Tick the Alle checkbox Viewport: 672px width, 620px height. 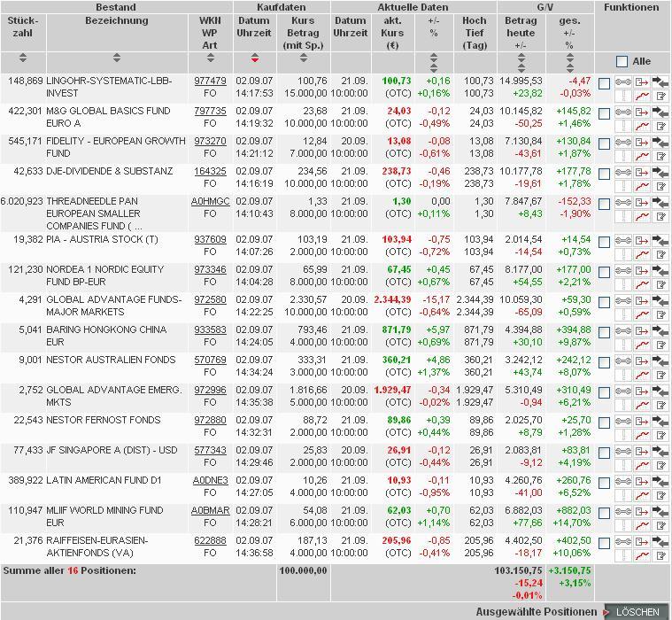pos(622,62)
